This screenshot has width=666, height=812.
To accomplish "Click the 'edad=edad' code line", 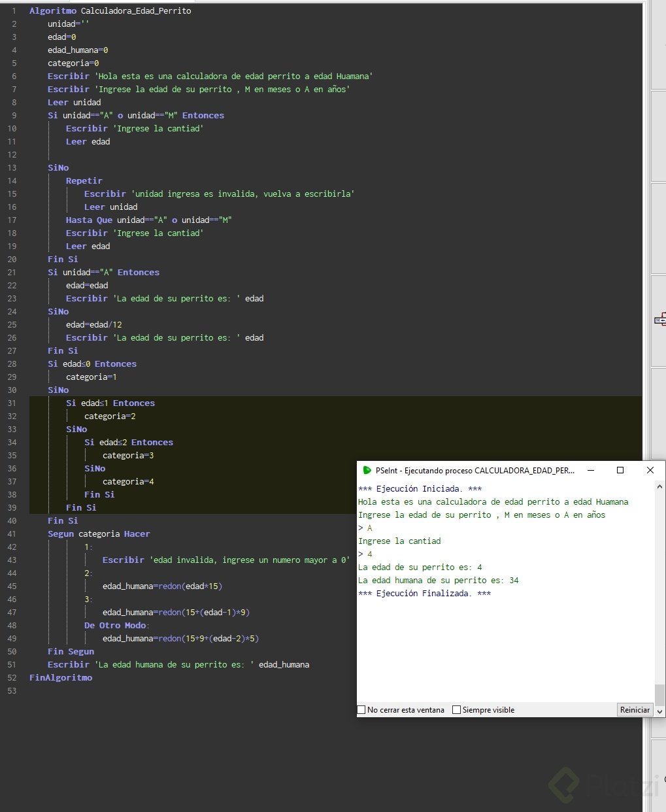I will (x=87, y=285).
